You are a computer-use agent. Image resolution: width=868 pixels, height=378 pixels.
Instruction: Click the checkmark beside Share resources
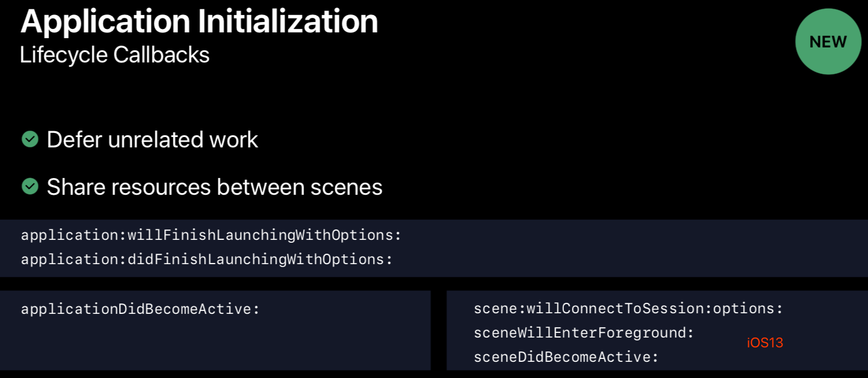(29, 186)
